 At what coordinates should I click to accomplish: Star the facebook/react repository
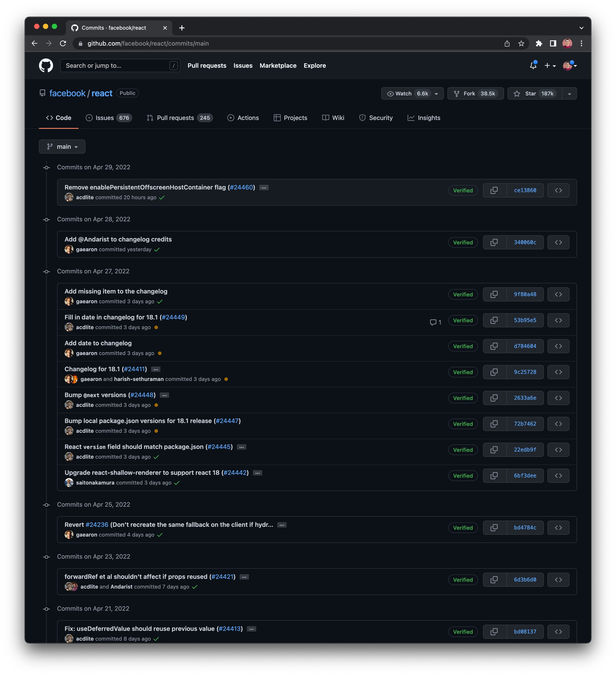pyautogui.click(x=535, y=94)
